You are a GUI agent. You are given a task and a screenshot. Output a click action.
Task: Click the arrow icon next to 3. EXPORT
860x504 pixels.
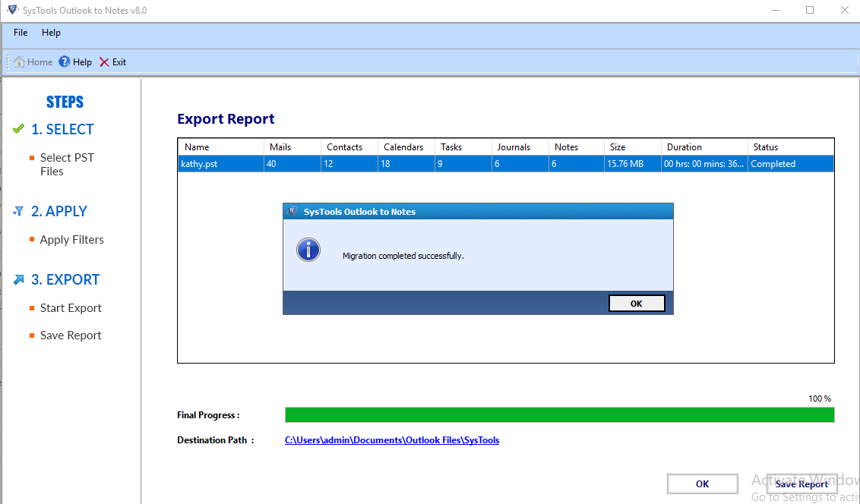tap(19, 279)
